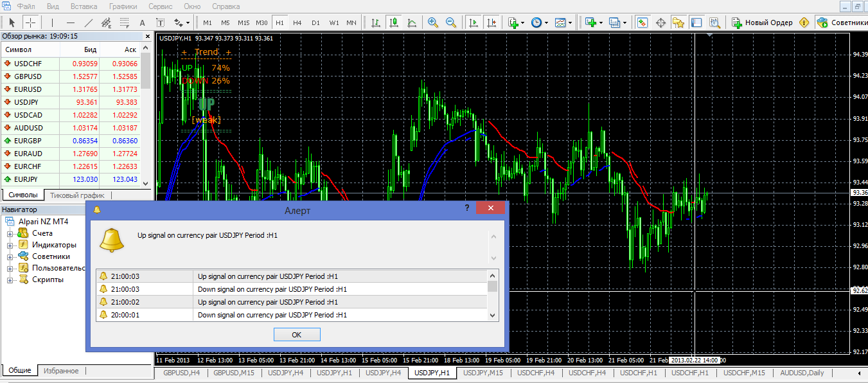
Task: Expand the Счета tree node
Action: tap(10, 233)
